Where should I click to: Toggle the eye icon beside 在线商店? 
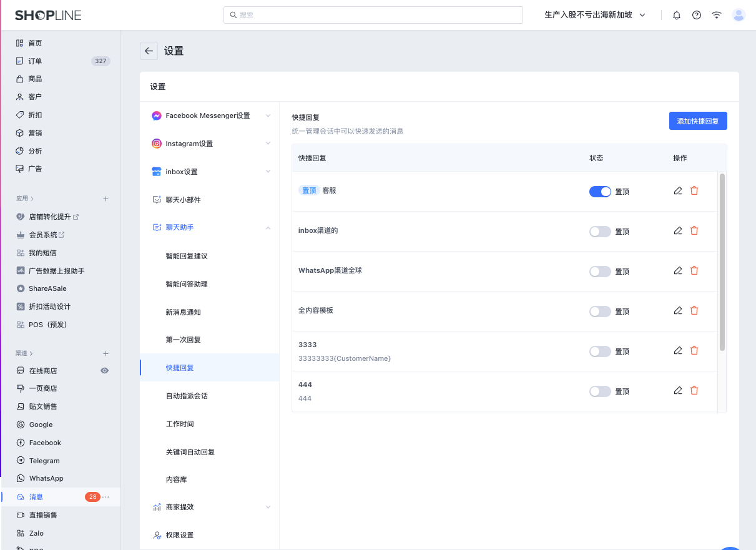coord(104,370)
